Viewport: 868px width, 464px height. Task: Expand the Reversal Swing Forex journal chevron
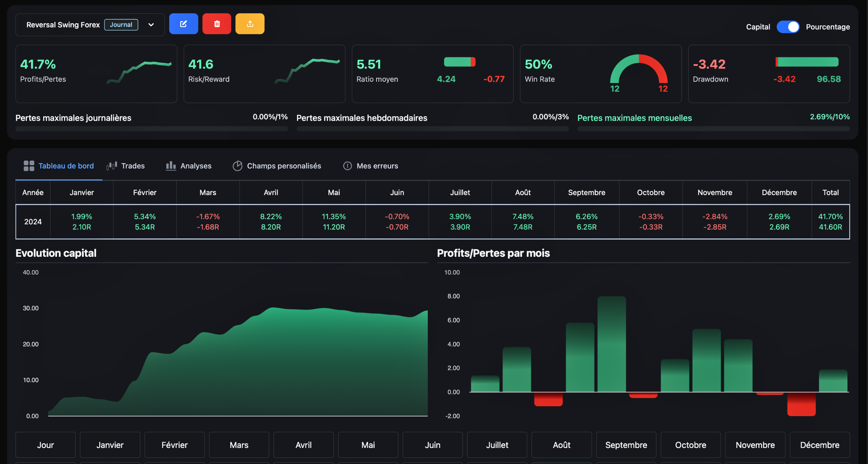(x=151, y=25)
